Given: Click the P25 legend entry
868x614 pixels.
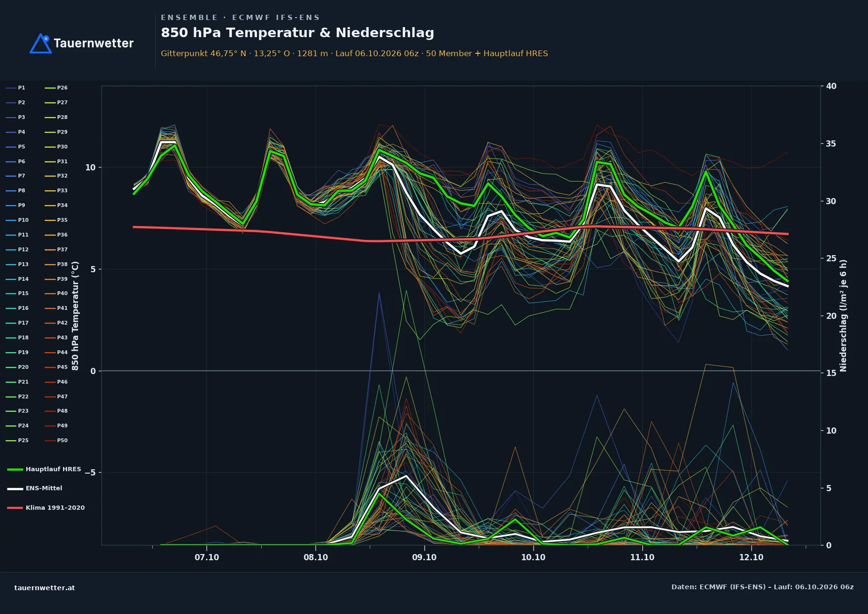Looking at the screenshot, I should tap(17, 441).
